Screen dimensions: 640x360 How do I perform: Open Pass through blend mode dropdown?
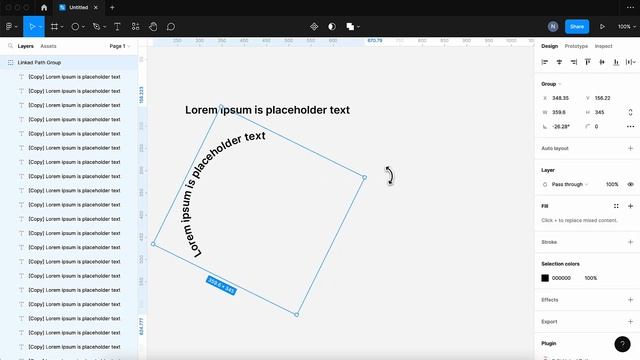[570, 184]
